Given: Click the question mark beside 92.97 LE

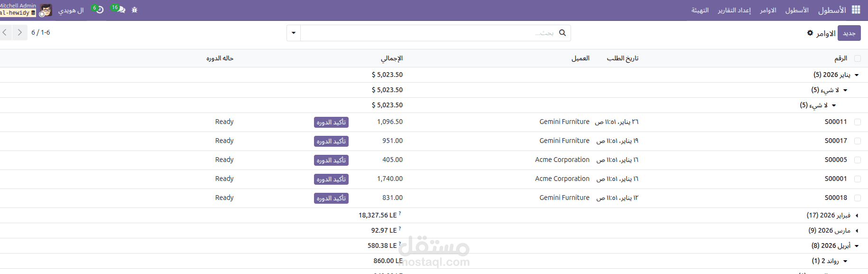Looking at the screenshot, I should [x=400, y=229].
